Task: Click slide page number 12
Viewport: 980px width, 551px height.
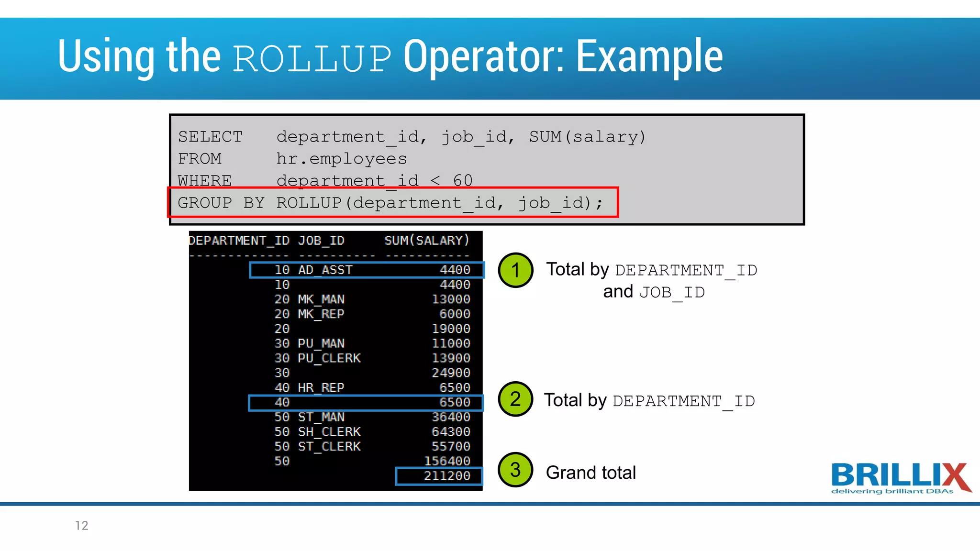Action: (x=82, y=526)
